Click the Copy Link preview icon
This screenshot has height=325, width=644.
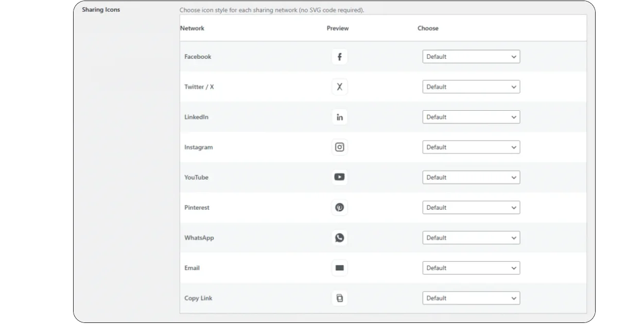[339, 298]
